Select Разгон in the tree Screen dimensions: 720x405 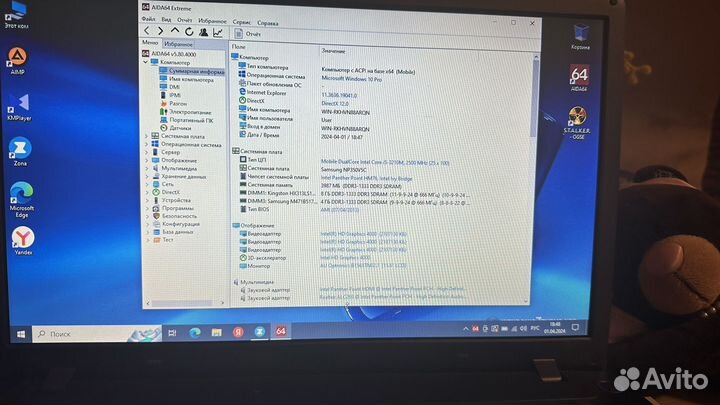173,103
